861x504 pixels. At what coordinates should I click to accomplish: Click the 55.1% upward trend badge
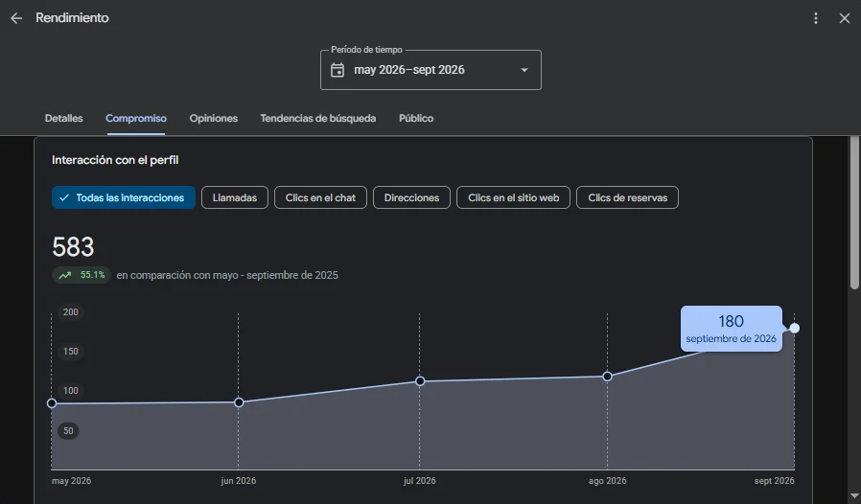[x=81, y=275]
